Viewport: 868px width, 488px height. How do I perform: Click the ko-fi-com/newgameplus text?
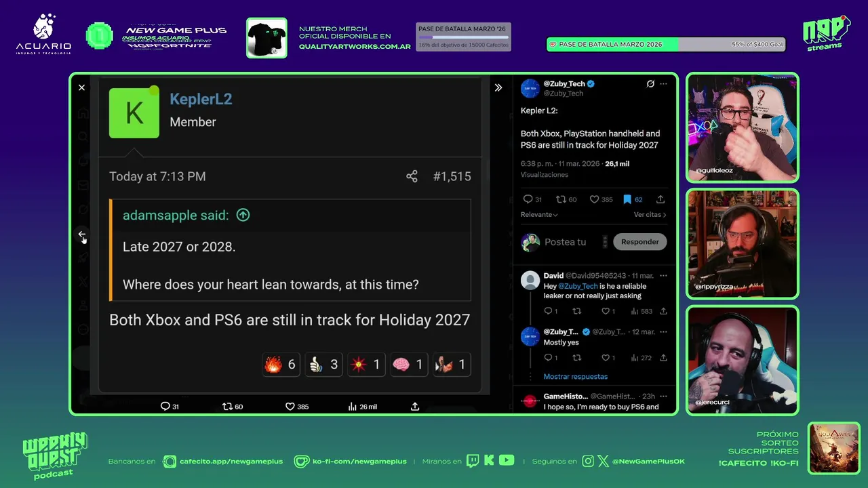point(359,462)
